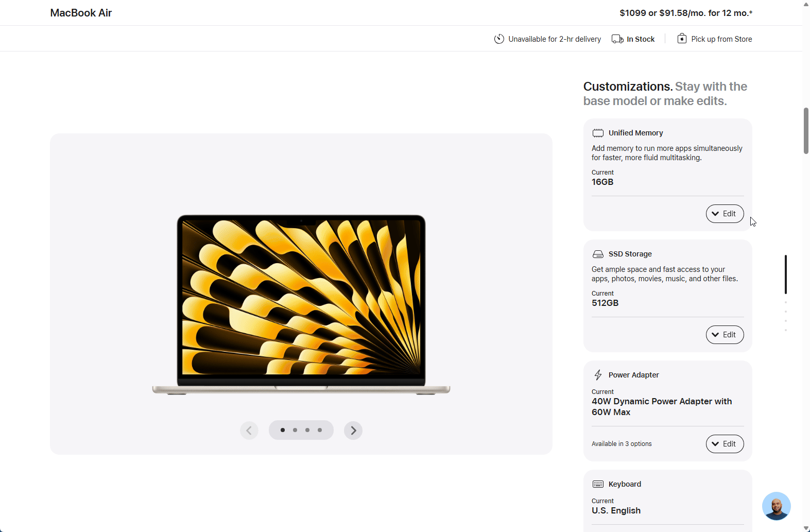Image resolution: width=810 pixels, height=532 pixels.
Task: Click the 40W Dynamic Power Adapter text
Action: (x=662, y=407)
